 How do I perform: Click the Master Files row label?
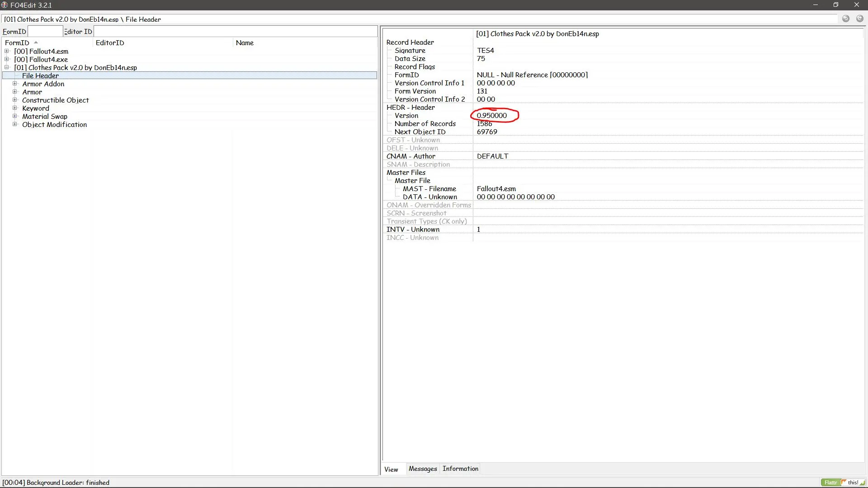(406, 172)
